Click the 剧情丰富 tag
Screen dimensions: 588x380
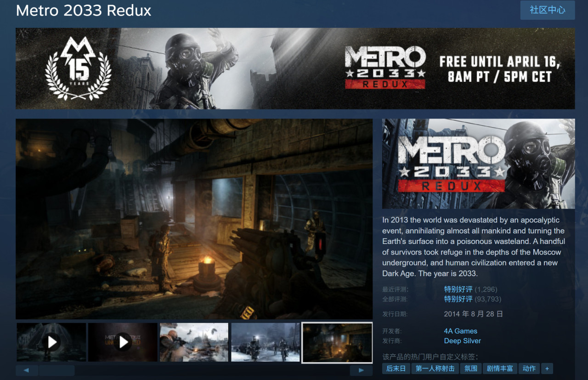pos(500,369)
